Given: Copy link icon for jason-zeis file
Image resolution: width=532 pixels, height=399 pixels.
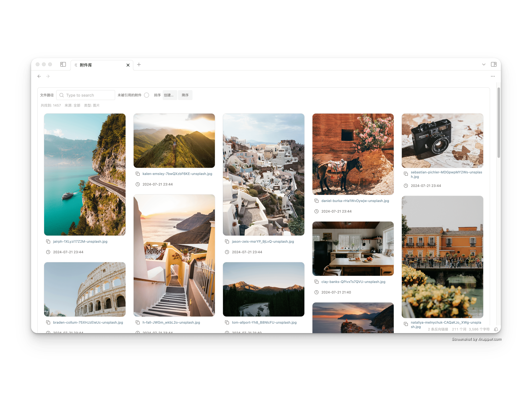Looking at the screenshot, I should (x=227, y=241).
